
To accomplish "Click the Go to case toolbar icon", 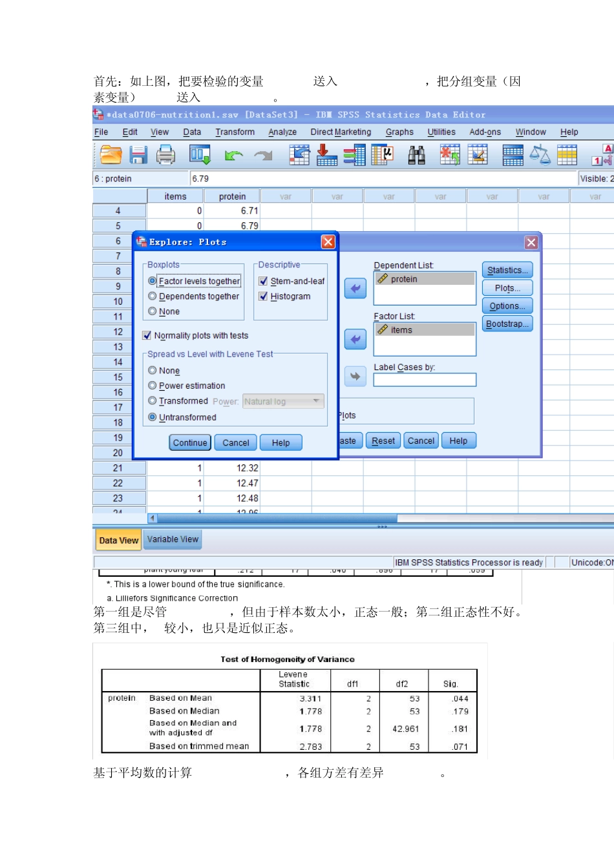I will point(299,155).
